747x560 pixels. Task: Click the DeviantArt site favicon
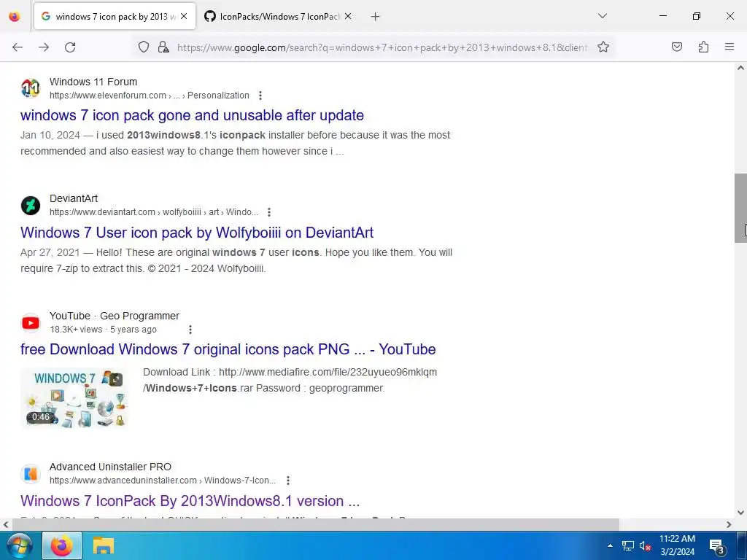click(31, 206)
